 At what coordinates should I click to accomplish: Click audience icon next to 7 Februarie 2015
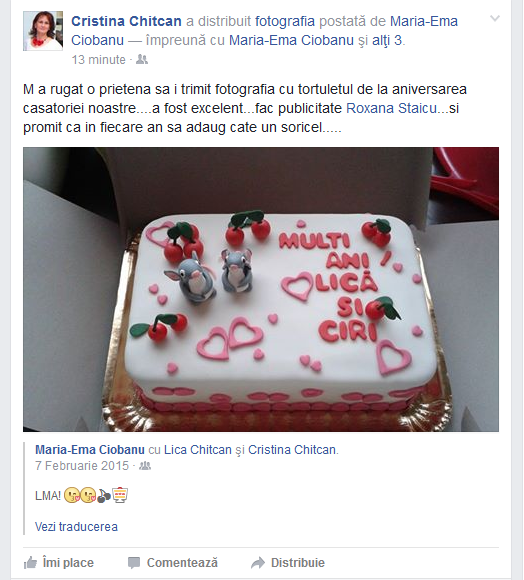(145, 466)
